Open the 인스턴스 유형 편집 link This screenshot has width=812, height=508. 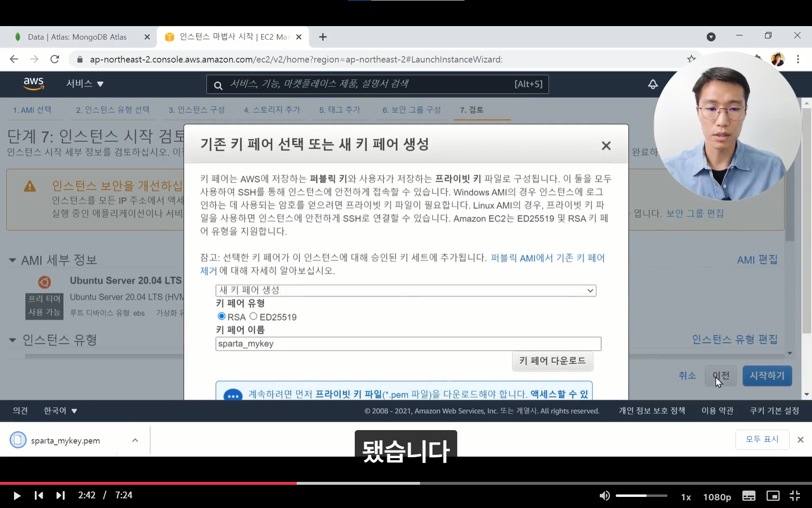735,340
